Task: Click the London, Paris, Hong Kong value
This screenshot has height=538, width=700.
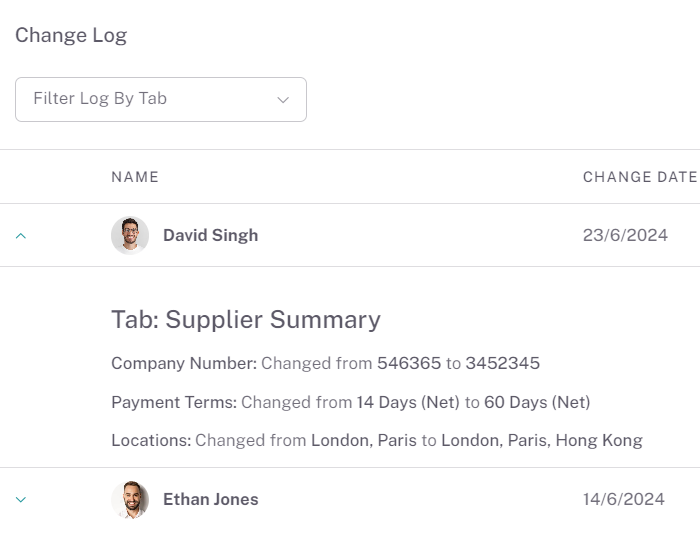Action: [x=542, y=440]
